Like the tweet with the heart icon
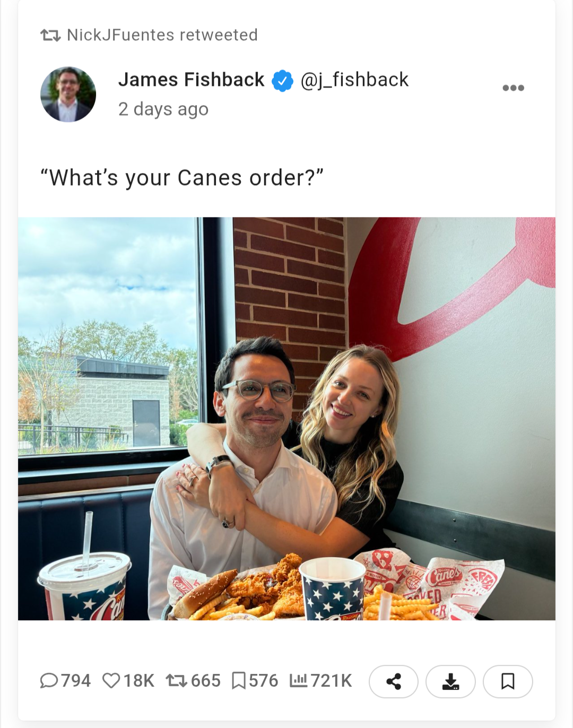Viewport: 573px width, 728px height. [111, 680]
